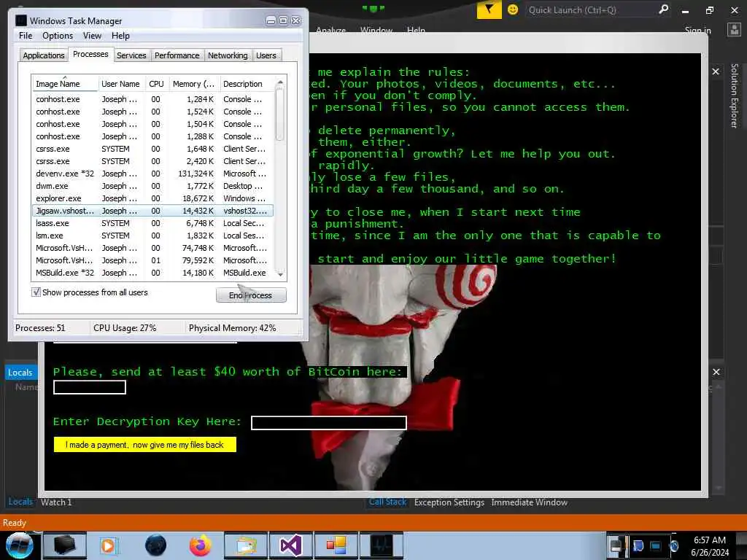
Task: Click the black box taskbar icon next to Start
Action: (x=65, y=545)
